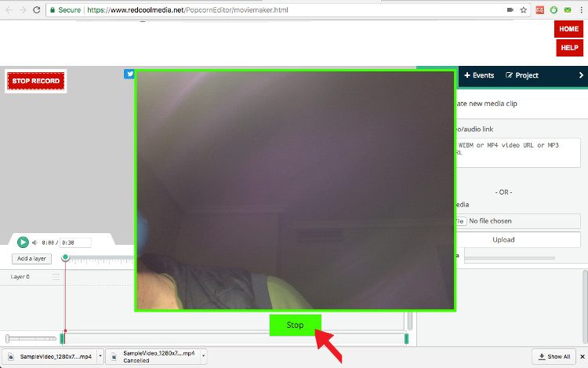Open the Project tab

(x=522, y=75)
